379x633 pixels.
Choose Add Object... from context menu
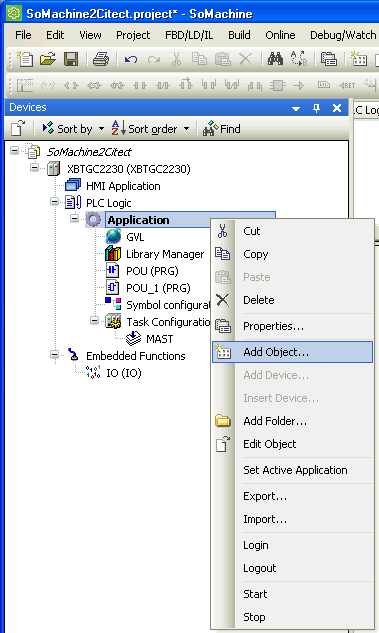(x=292, y=352)
